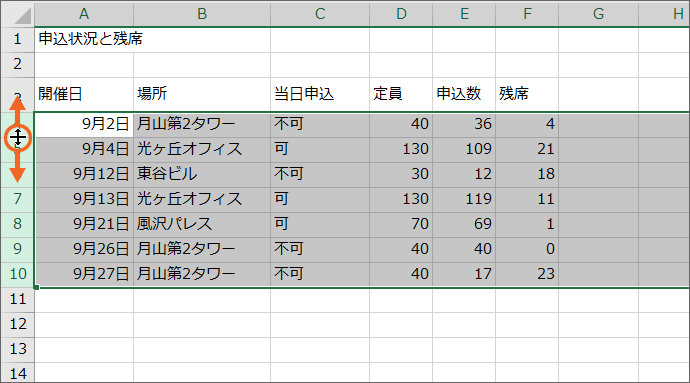
Task: Click applications cell 36
Action: pos(464,124)
